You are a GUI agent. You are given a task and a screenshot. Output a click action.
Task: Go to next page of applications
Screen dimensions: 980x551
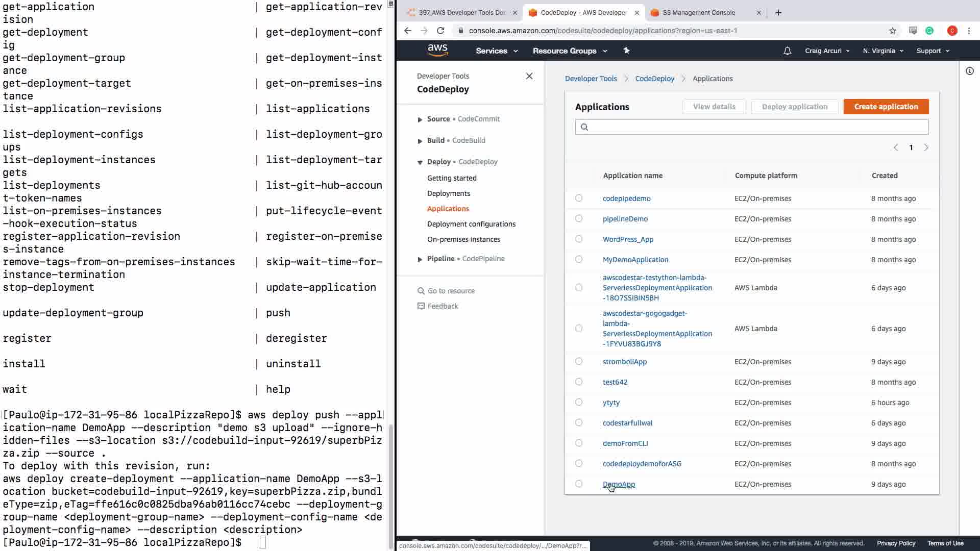[926, 147]
